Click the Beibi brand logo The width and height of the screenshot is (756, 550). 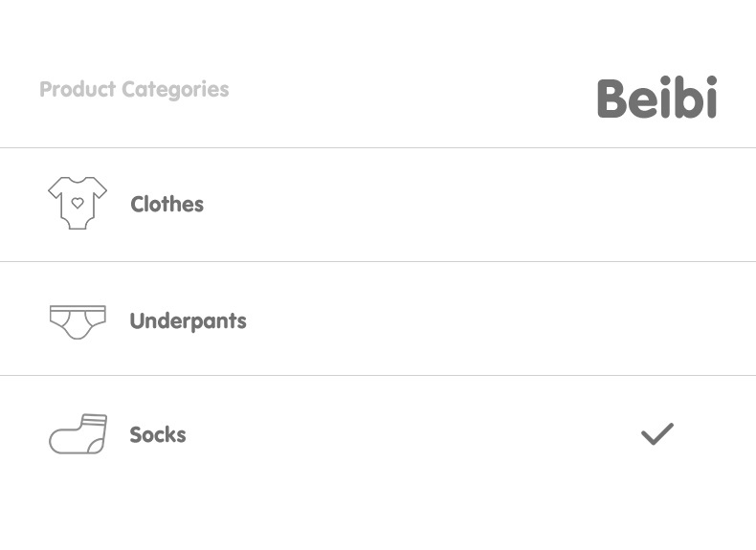click(656, 98)
